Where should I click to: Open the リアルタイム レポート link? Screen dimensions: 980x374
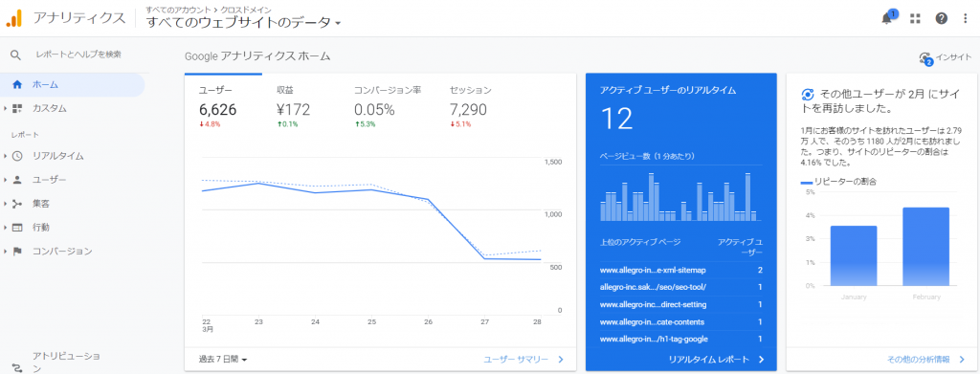coord(709,359)
